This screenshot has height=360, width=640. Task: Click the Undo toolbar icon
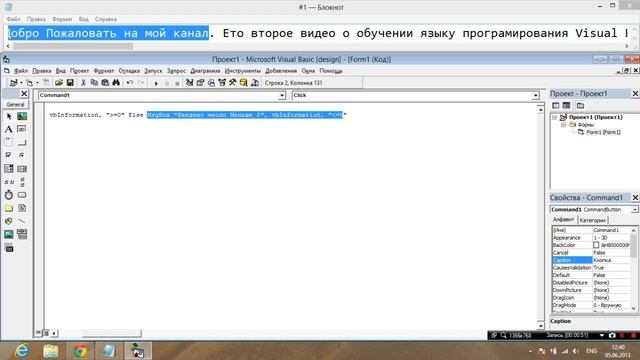tap(129, 83)
